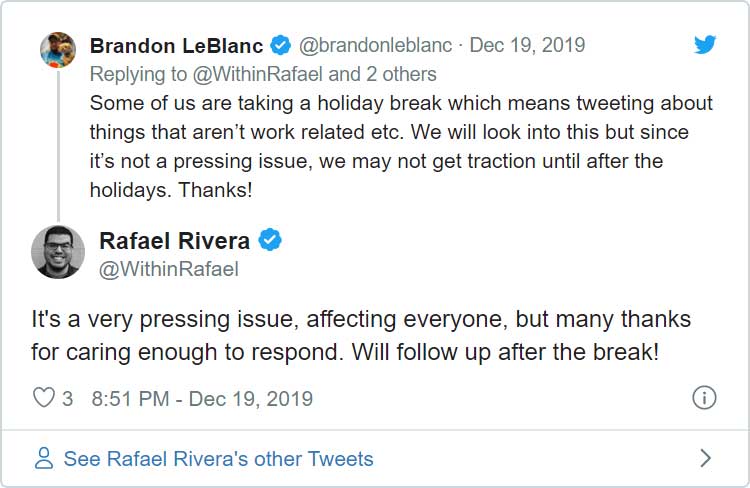Screen dimensions: 750x488
Task: Click the Dec 19, 2019 date beside @brandonleblanc
Action: (527, 46)
